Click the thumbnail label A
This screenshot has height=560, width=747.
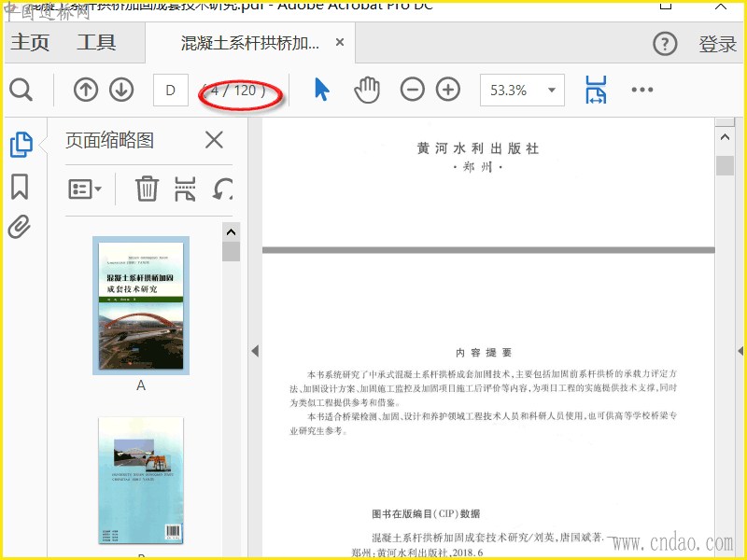tap(141, 385)
